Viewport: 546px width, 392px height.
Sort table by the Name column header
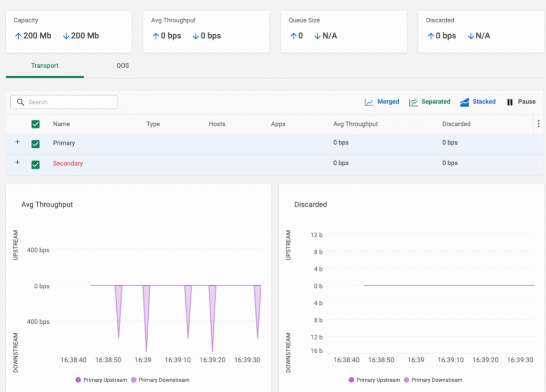click(x=61, y=123)
